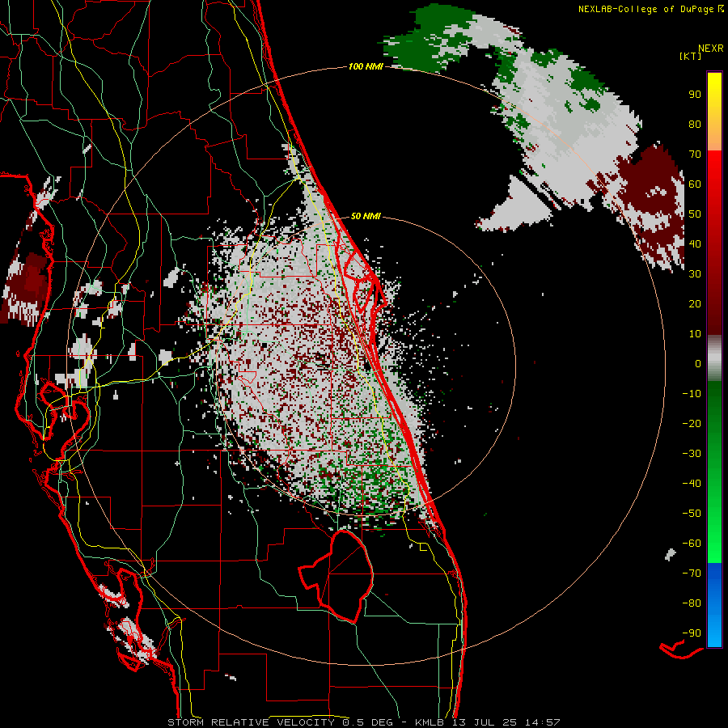Image resolution: width=728 pixels, height=728 pixels.
Task: Click the 50 value on the velocity scale
Action: [695, 214]
